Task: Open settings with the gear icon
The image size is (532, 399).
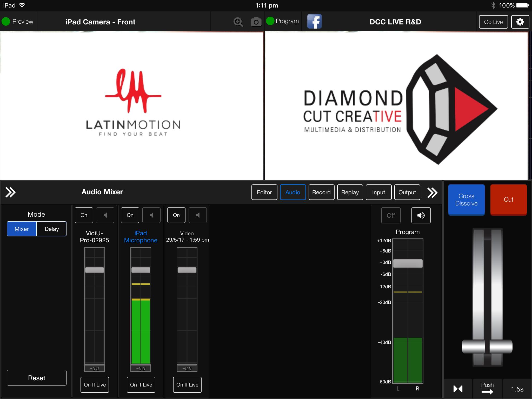Action: [x=520, y=22]
